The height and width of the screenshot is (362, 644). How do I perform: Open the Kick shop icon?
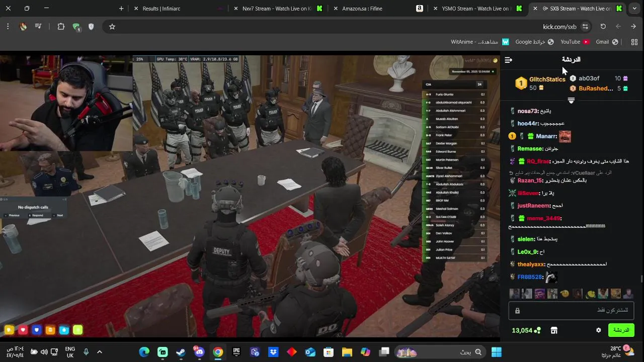click(x=554, y=330)
